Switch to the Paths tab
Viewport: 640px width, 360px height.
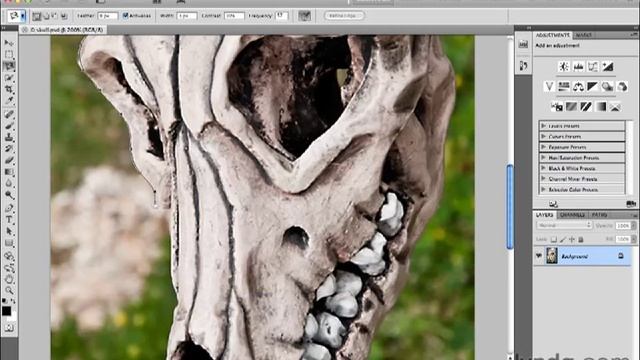[x=599, y=215]
